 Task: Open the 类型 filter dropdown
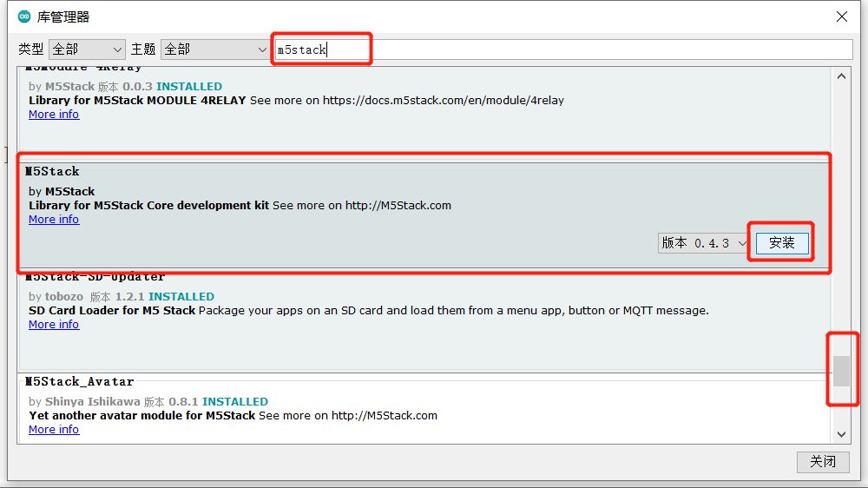[87, 49]
